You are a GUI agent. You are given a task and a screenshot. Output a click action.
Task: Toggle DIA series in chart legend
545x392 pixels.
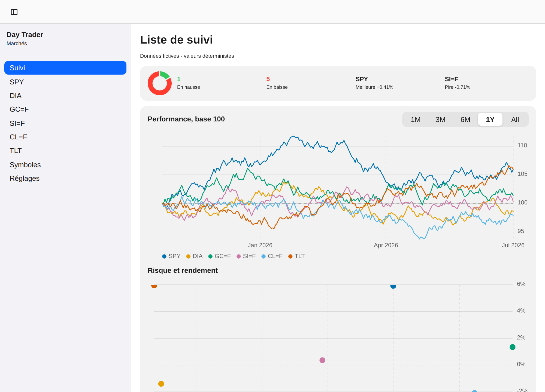coord(194,256)
